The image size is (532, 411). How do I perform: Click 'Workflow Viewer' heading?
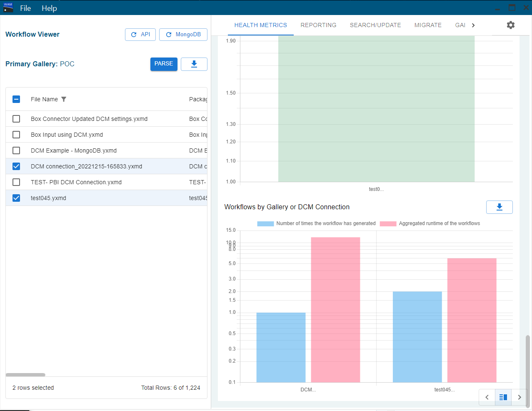pyautogui.click(x=32, y=34)
